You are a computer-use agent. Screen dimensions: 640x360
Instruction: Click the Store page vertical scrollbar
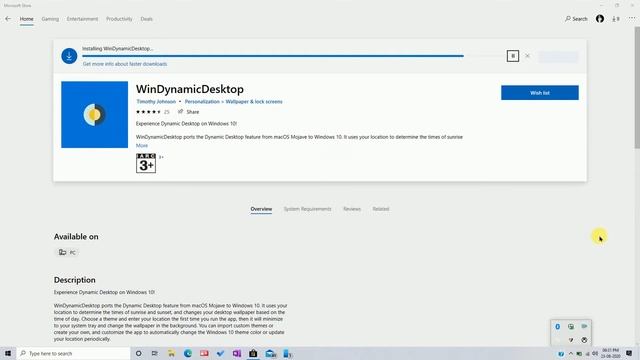[637, 88]
